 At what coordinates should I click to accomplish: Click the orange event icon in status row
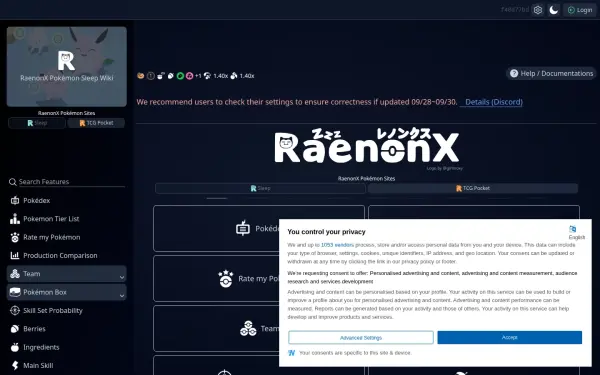coord(141,76)
